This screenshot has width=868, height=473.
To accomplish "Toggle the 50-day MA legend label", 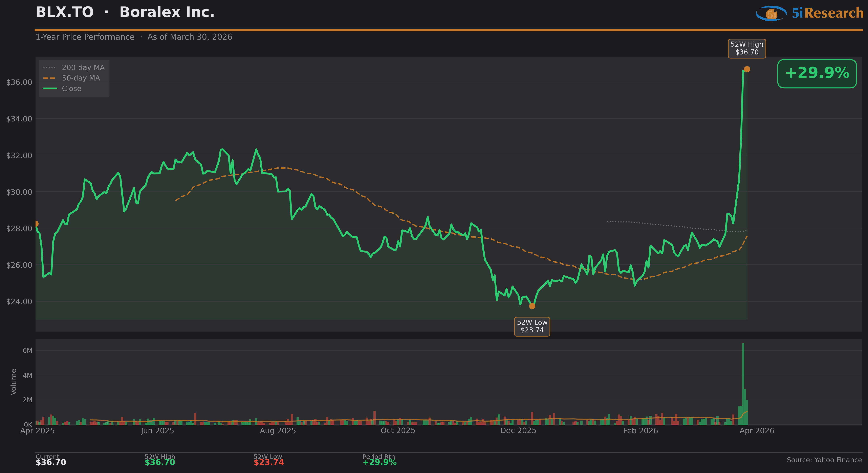I will 81,78.
